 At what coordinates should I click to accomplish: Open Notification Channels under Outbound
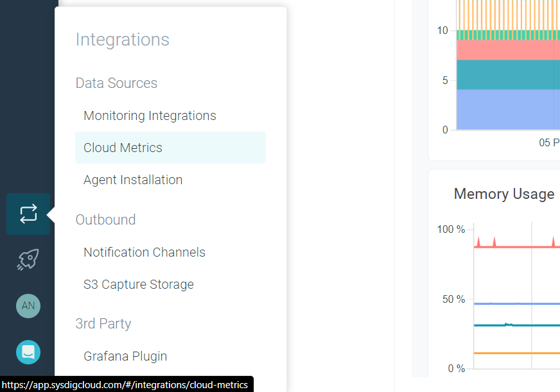point(144,252)
